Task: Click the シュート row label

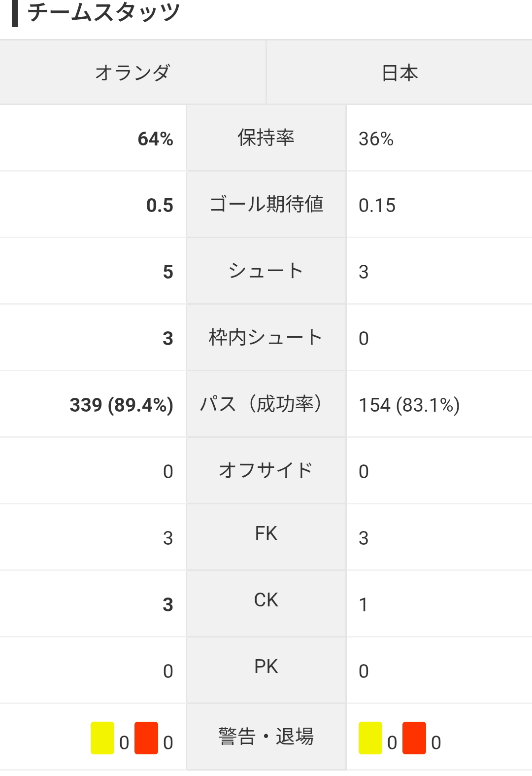Action: (x=266, y=271)
